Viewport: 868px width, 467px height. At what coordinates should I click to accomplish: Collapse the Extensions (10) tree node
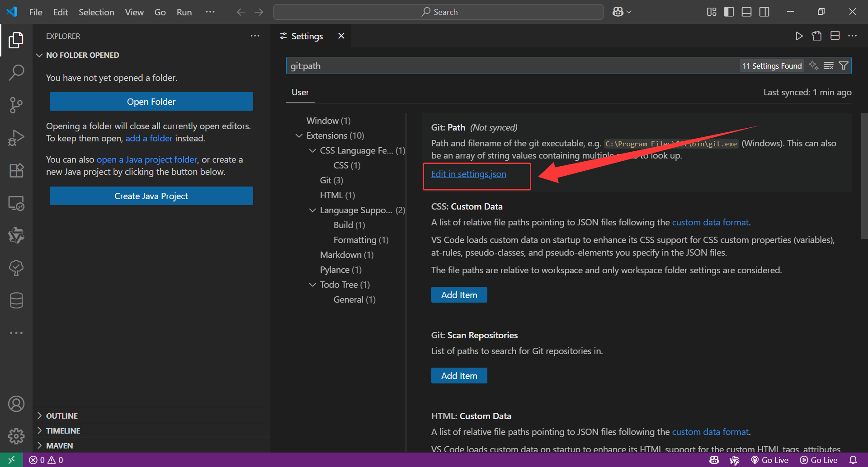coord(299,135)
